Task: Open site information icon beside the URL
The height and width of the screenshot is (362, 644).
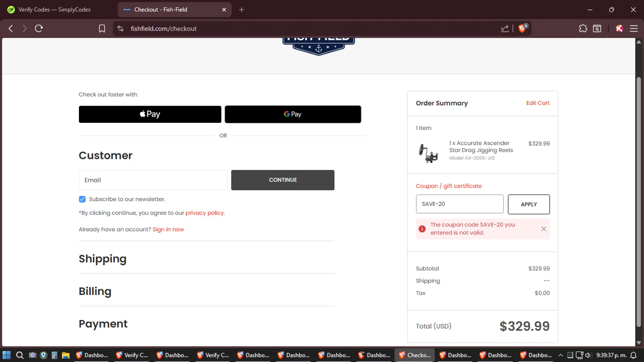Action: (x=121, y=28)
